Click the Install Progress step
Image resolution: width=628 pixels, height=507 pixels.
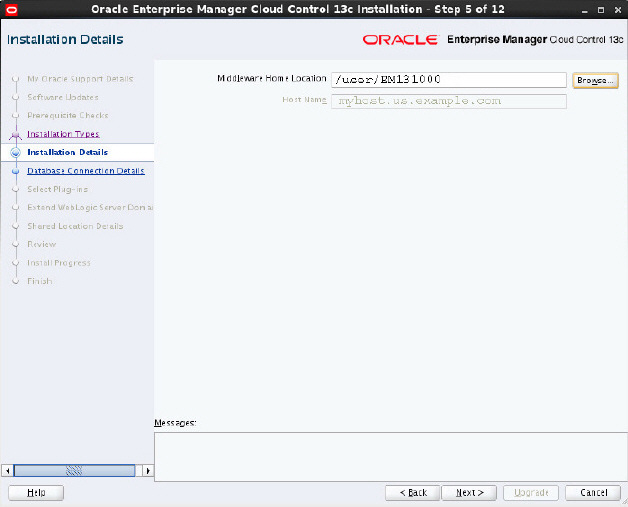[59, 263]
